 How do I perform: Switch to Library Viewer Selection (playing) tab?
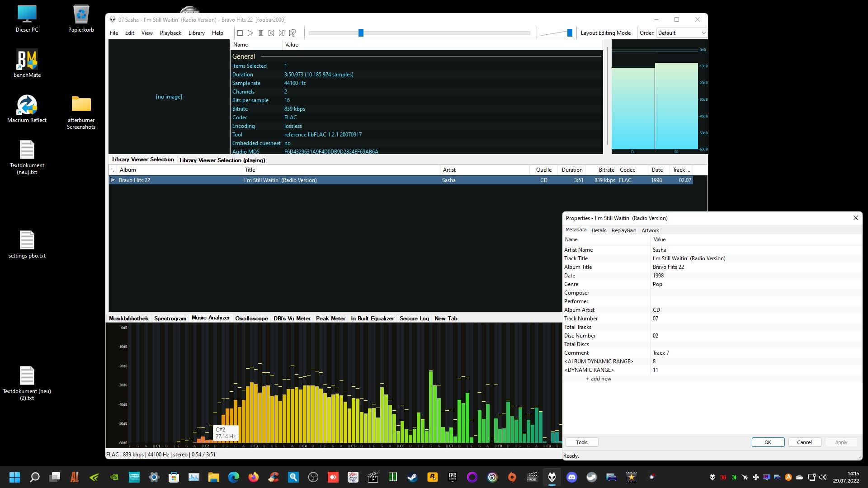click(x=222, y=160)
